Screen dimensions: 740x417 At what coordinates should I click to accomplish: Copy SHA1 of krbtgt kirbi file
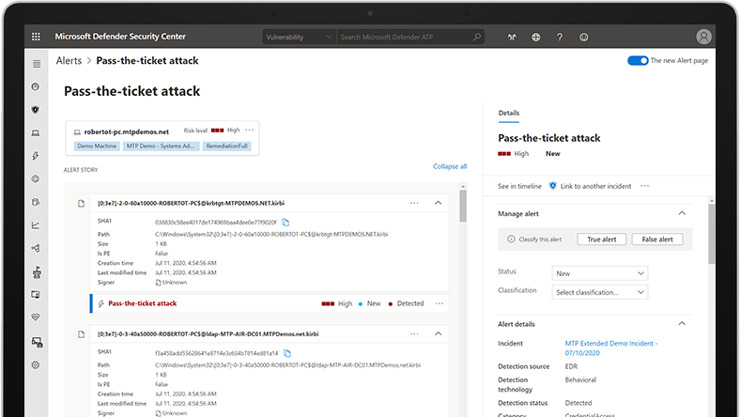tap(286, 222)
